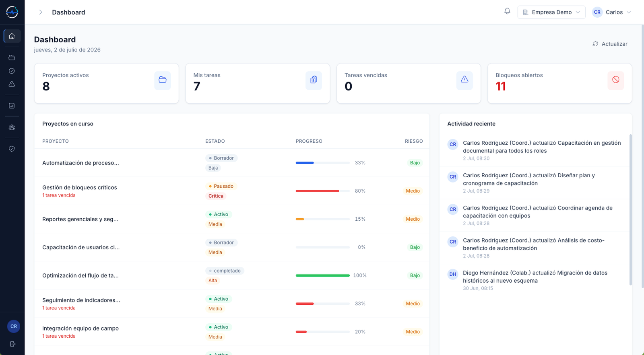Click the activity panel scrollbar
Screen dimensions: 644x355
coord(630,210)
